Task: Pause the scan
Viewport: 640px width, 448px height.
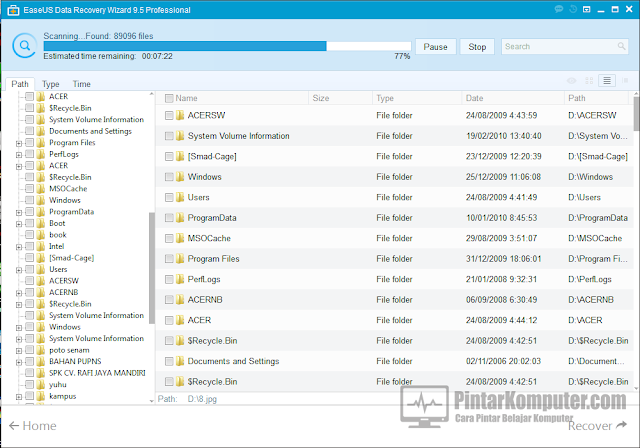Action: point(436,47)
